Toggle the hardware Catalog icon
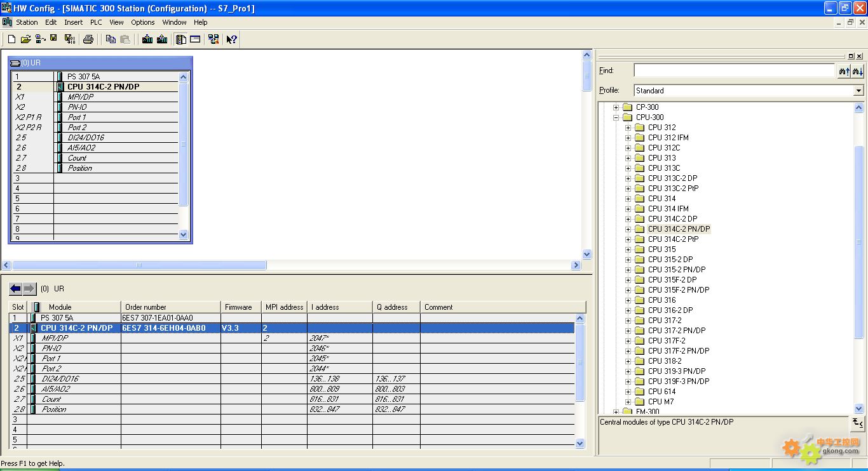This screenshot has width=868, height=471. (x=181, y=39)
